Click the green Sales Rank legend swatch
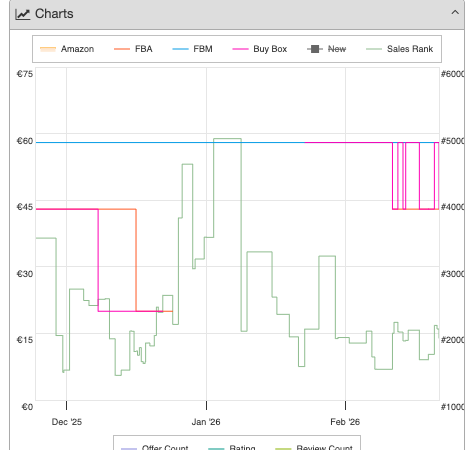 click(x=374, y=49)
